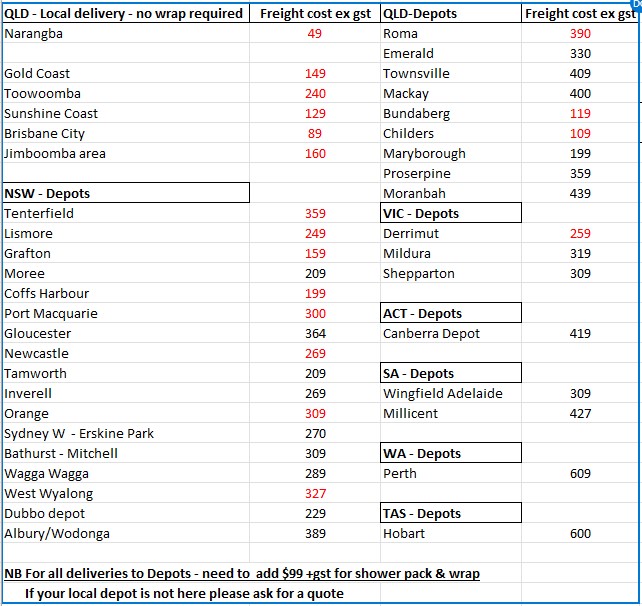This screenshot has width=642, height=606.
Task: Select the Port Macquarie cell
Action: click(x=126, y=314)
